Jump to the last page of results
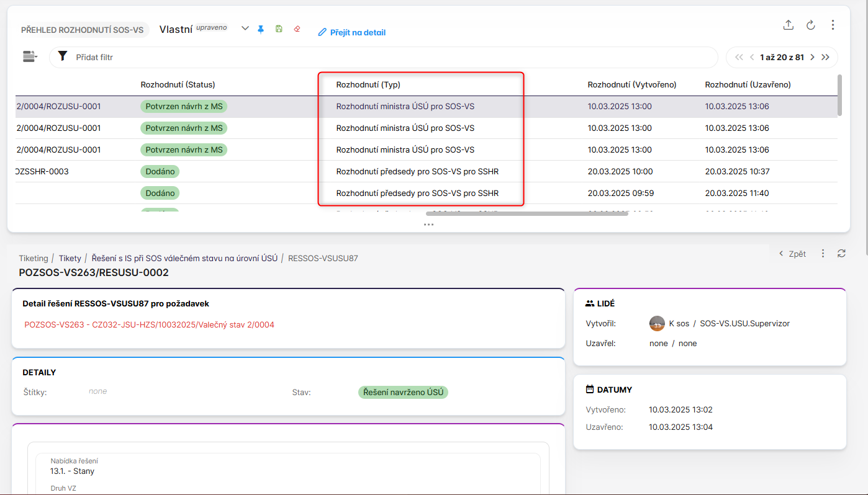868x495 pixels. 825,57
